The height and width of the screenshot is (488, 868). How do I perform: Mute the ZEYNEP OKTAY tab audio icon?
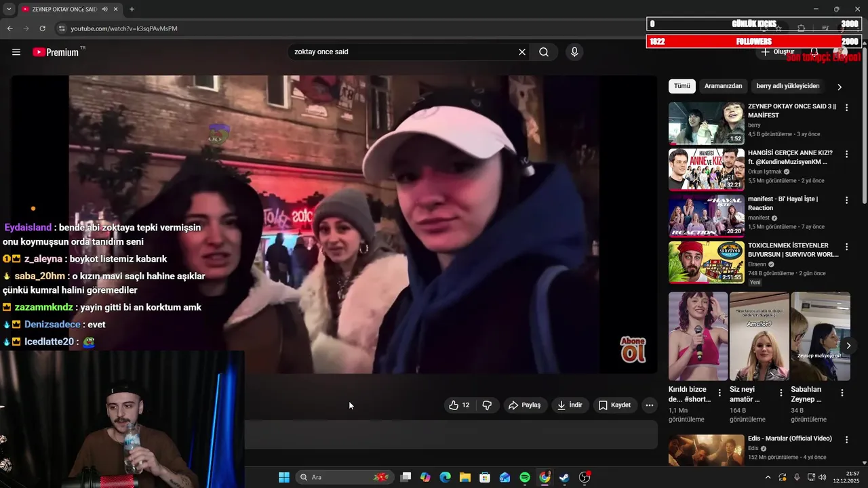coord(104,9)
